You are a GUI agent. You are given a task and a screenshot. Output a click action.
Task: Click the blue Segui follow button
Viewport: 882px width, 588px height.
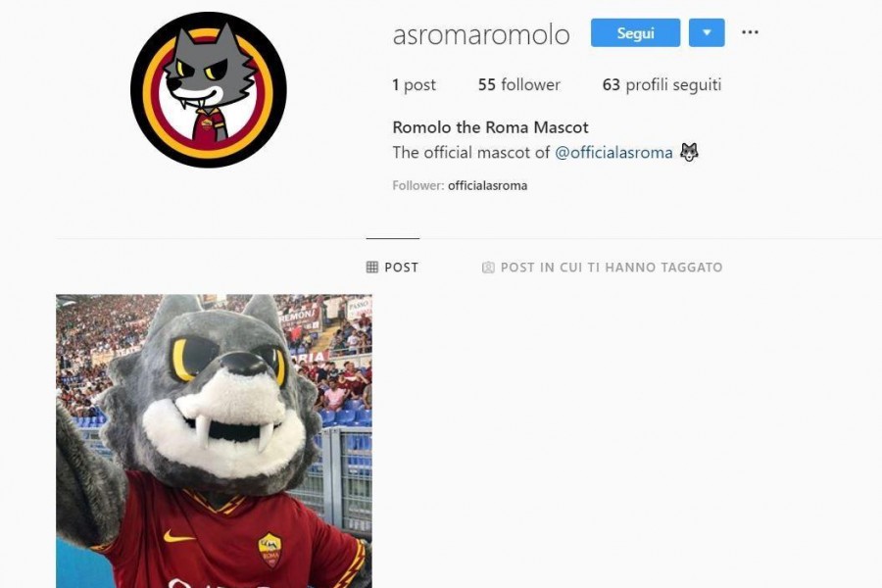click(635, 32)
